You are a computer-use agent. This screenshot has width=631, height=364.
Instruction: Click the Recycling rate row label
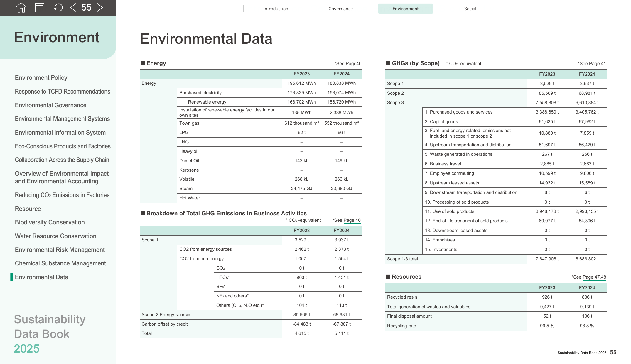(401, 326)
